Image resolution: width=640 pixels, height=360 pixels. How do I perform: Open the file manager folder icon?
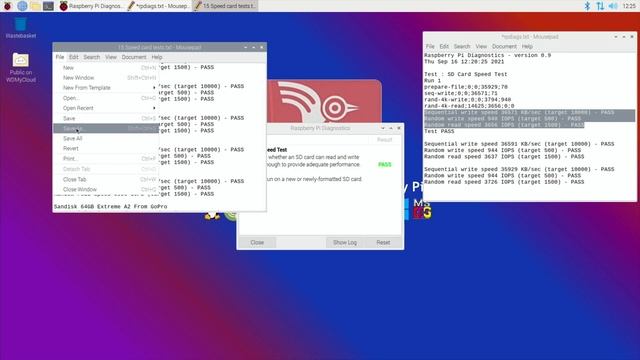(35, 6)
